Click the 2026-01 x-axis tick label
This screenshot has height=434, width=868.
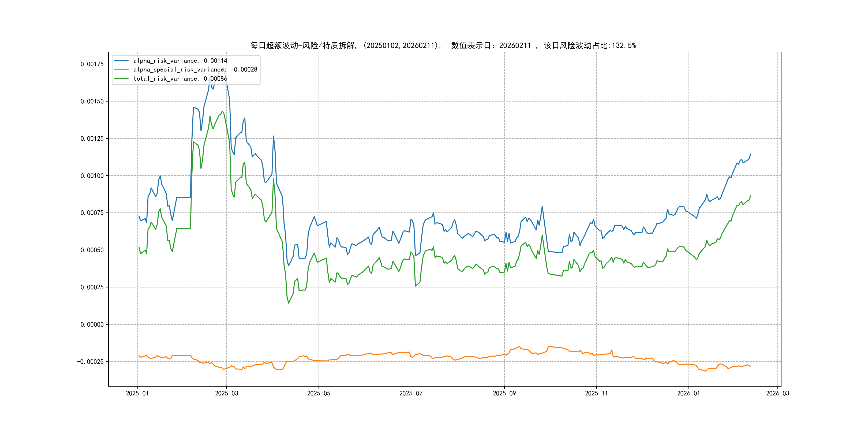(x=689, y=394)
